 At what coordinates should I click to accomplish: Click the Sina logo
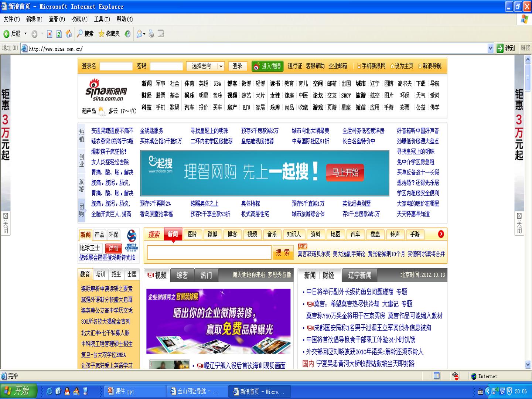[x=106, y=90]
